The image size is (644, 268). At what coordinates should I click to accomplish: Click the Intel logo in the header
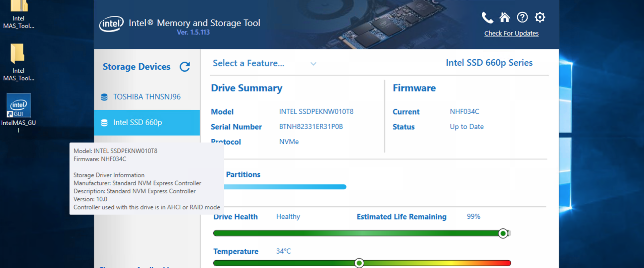click(x=111, y=24)
